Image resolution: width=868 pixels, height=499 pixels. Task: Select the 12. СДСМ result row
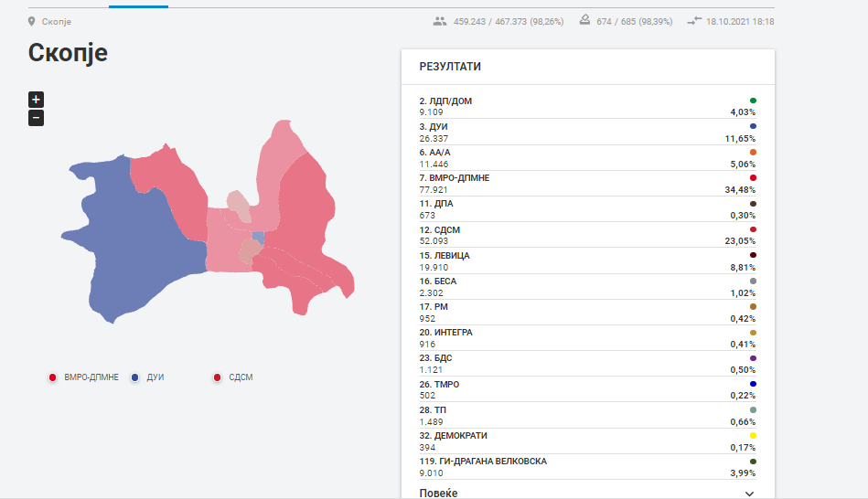point(587,235)
